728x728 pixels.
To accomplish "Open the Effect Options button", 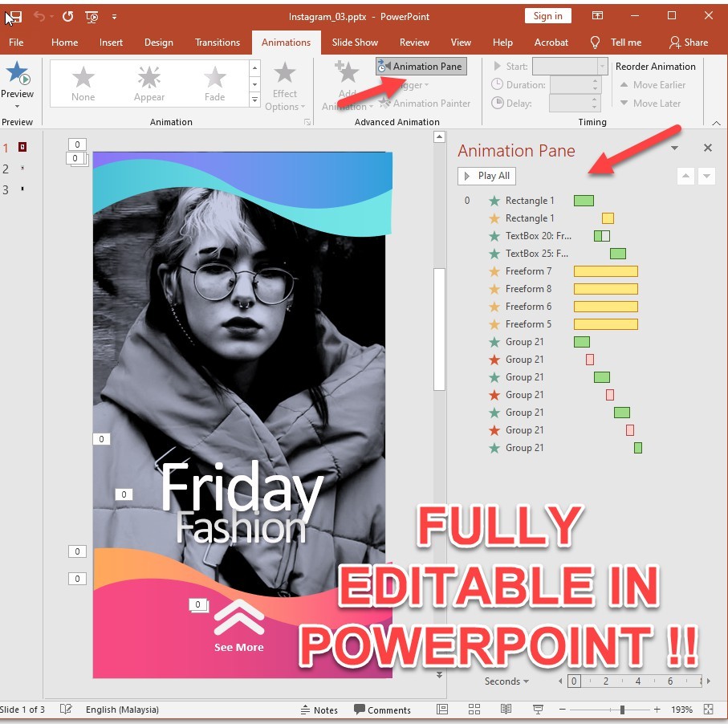I will 285,87.
